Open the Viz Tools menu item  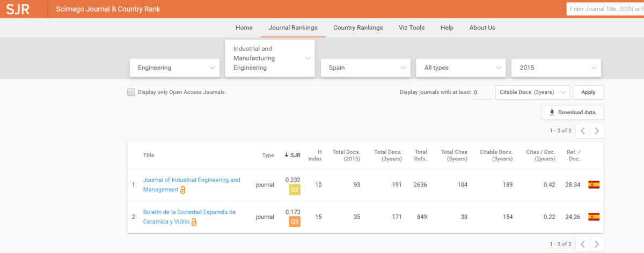[x=412, y=28]
